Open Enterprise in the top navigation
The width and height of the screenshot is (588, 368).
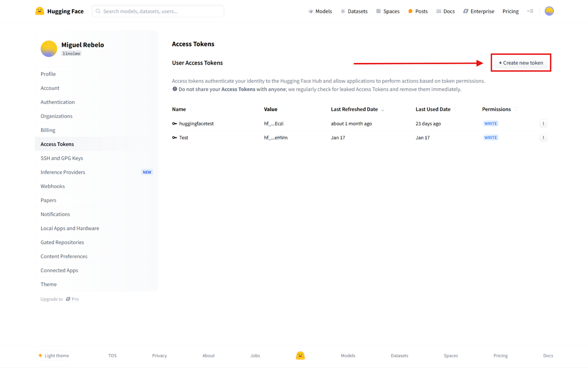pos(478,11)
